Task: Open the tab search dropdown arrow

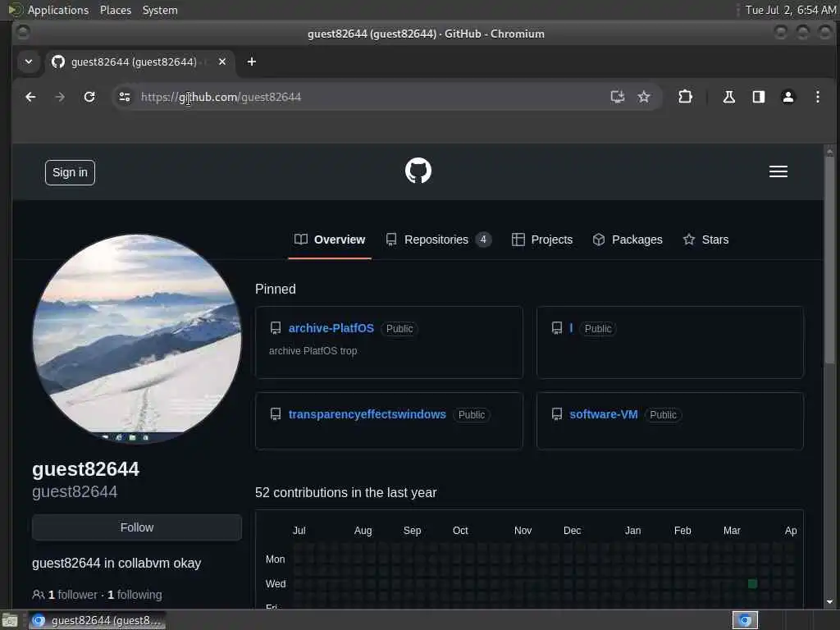Action: (29, 62)
